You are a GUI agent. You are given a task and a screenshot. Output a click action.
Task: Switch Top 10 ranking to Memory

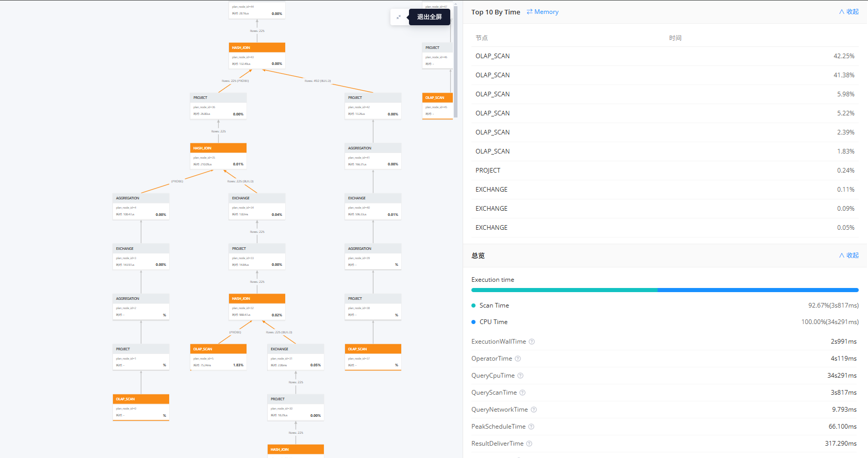(x=543, y=12)
